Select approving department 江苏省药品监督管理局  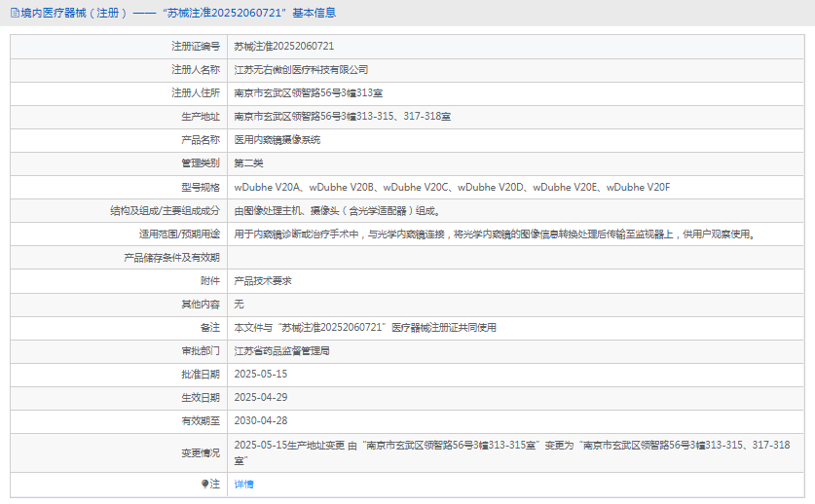pos(281,351)
